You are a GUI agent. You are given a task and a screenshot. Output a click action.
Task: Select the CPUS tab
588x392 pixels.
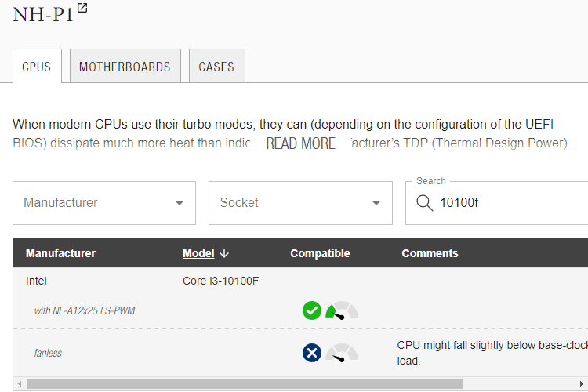[x=37, y=66]
